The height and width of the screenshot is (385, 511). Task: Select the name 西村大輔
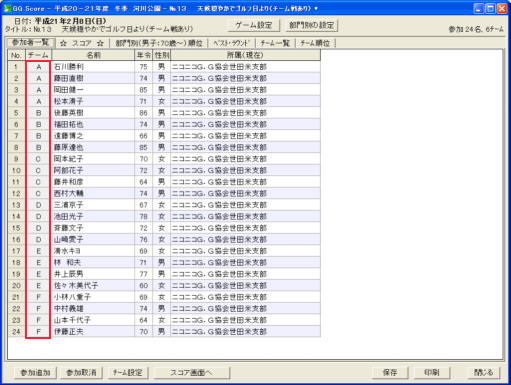(x=69, y=193)
